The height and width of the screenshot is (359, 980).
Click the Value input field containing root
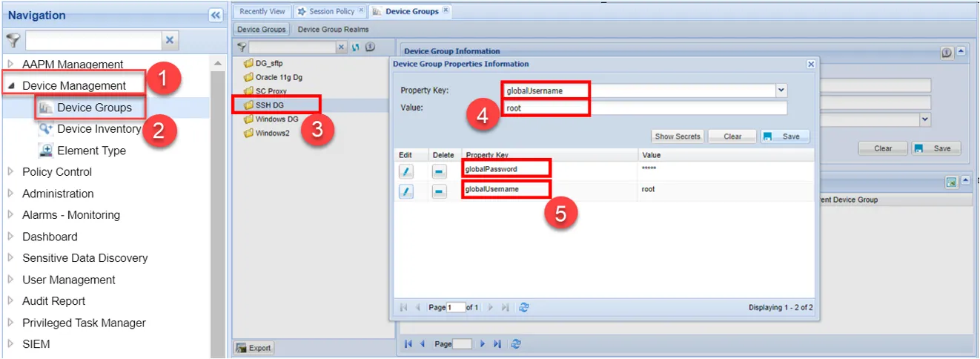tap(644, 108)
